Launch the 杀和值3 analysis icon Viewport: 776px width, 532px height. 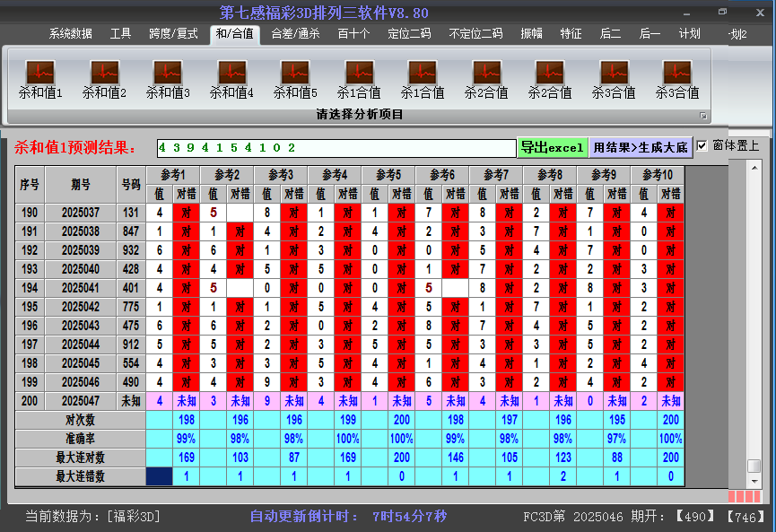coord(168,79)
